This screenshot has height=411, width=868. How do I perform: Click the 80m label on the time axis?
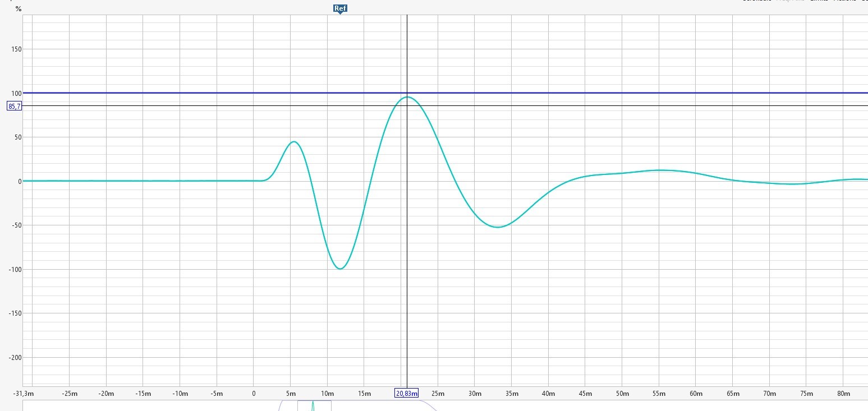(x=843, y=394)
